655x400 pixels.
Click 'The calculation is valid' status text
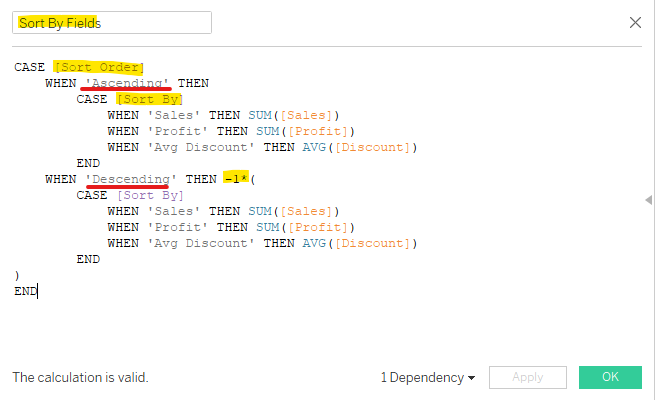point(80,378)
